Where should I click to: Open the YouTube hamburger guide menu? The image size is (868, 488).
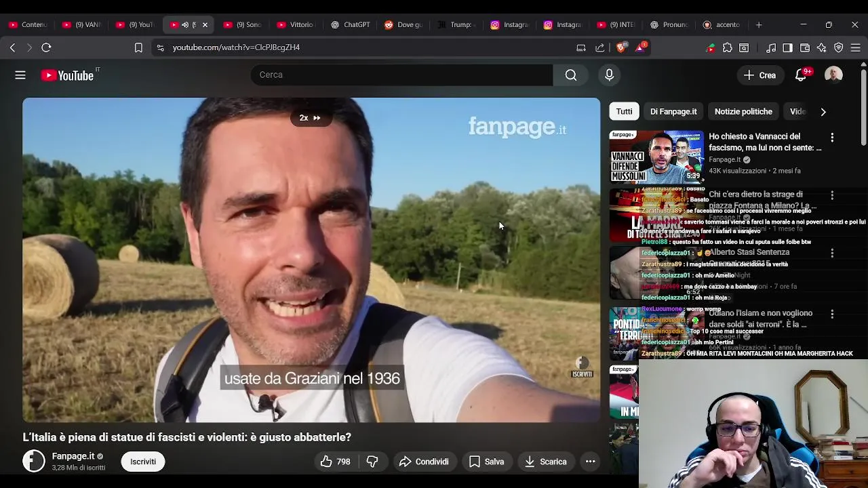pyautogui.click(x=20, y=75)
